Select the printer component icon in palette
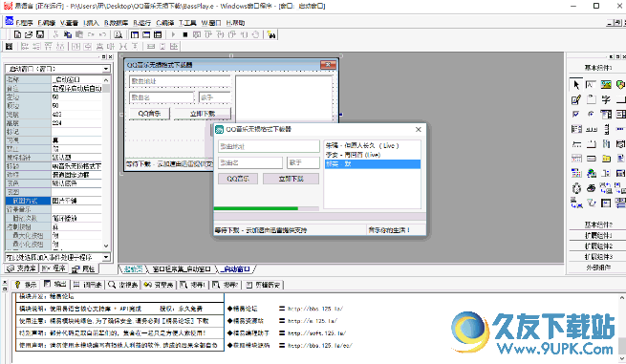Viewport: 626px width, 364px height. point(591,188)
